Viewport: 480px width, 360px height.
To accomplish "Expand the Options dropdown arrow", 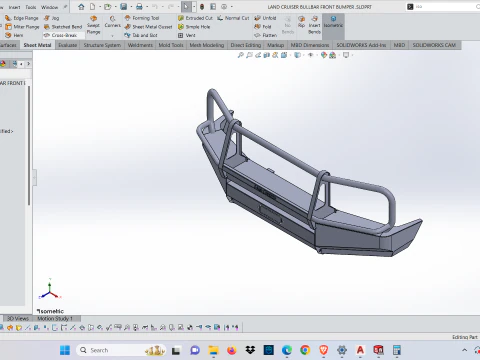I will 232,7.
